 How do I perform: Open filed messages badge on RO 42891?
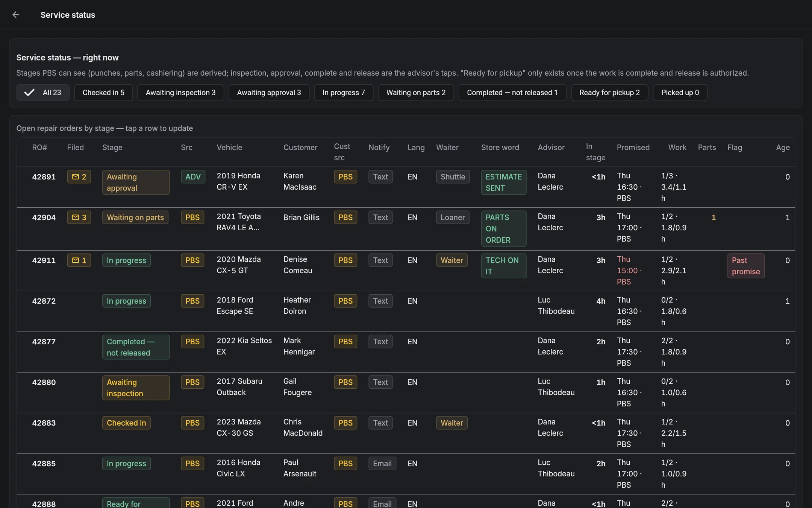pos(79,177)
